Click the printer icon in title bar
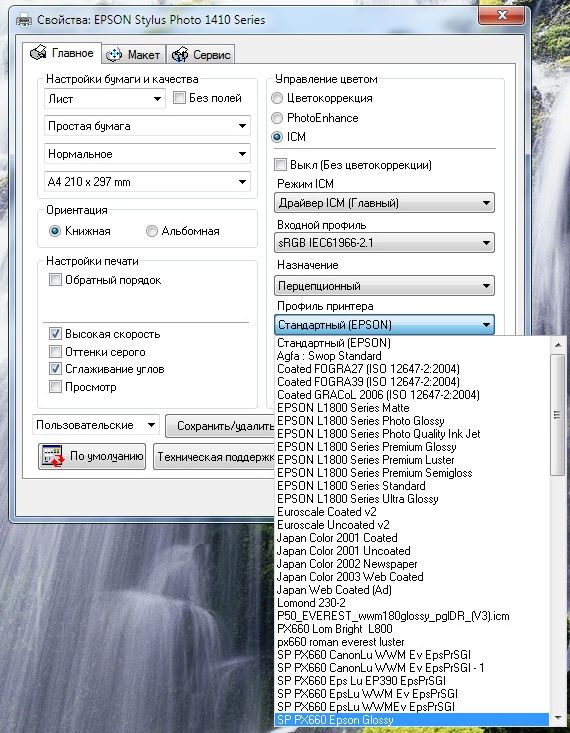Image resolution: width=570 pixels, height=733 pixels. click(x=24, y=20)
